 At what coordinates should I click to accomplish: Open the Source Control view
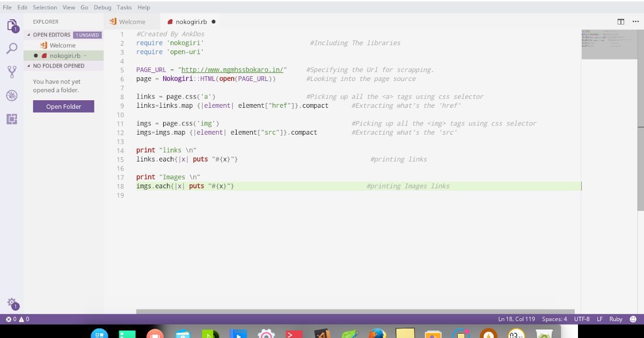click(11, 71)
